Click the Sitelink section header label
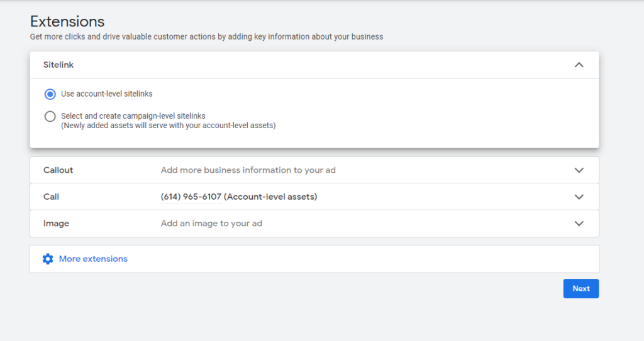This screenshot has width=644, height=341. [x=58, y=65]
